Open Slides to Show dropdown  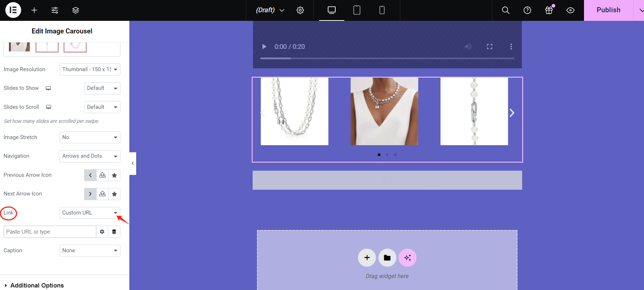[x=102, y=88]
